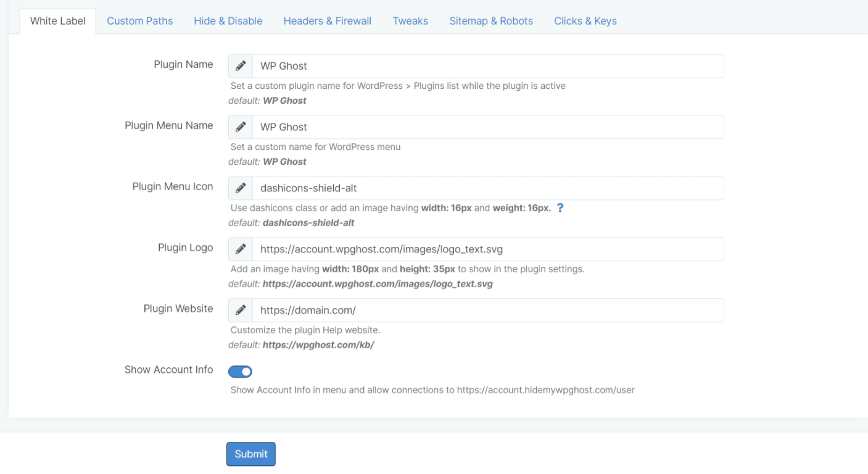Toggle the Show Account Info switch
This screenshot has height=474, width=868.
(x=241, y=372)
